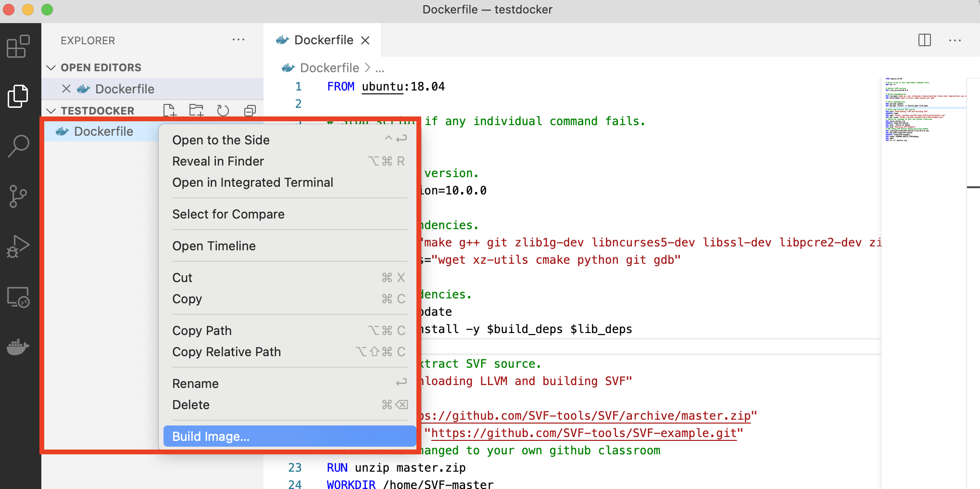Select the Dockerfile editor tab
The image size is (980, 489).
pos(322,40)
